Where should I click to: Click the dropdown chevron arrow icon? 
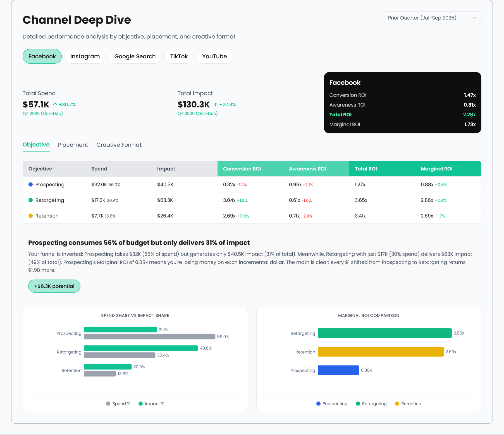[x=474, y=18]
